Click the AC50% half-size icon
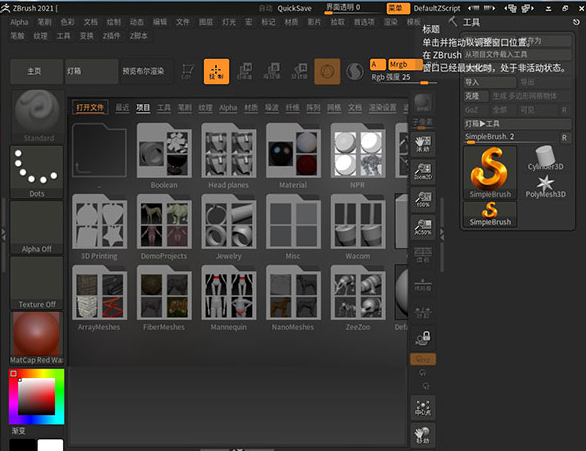The height and width of the screenshot is (451, 586). (423, 227)
